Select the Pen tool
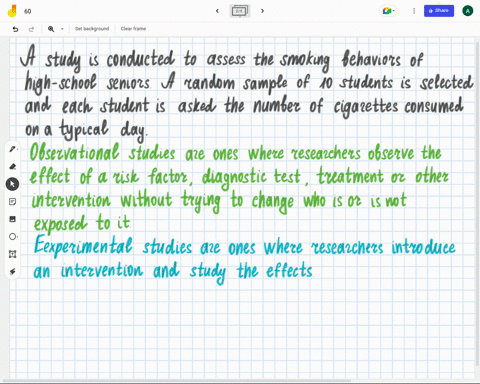 pos(12,149)
